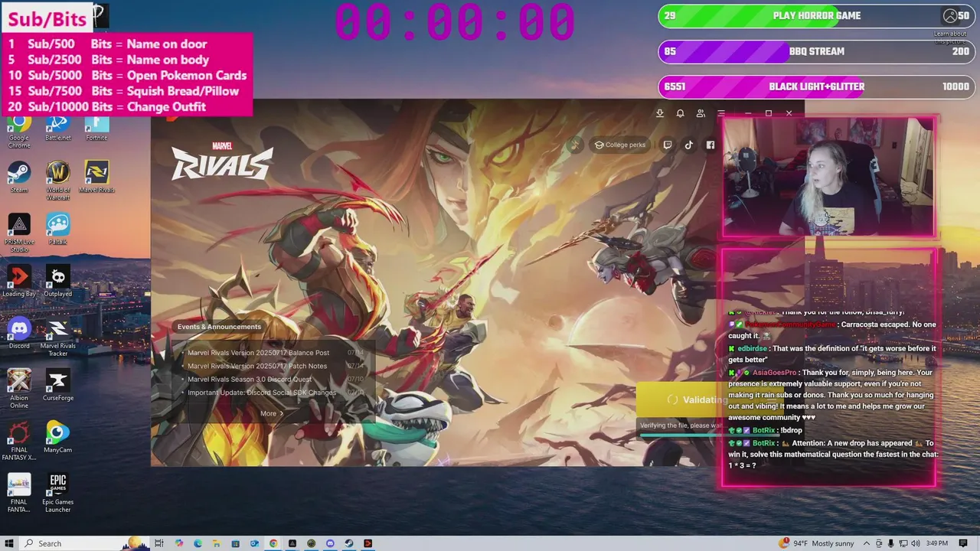Open the Facebook social icon
Screen dimensions: 980x551
(x=710, y=145)
